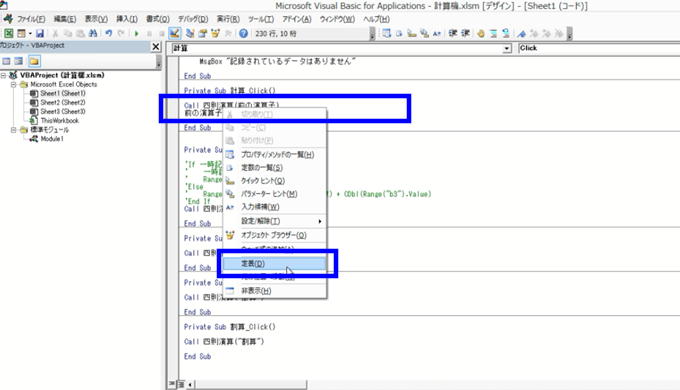Open the Properties Window toolbar icon
This screenshot has height=390, width=680.
202,33
